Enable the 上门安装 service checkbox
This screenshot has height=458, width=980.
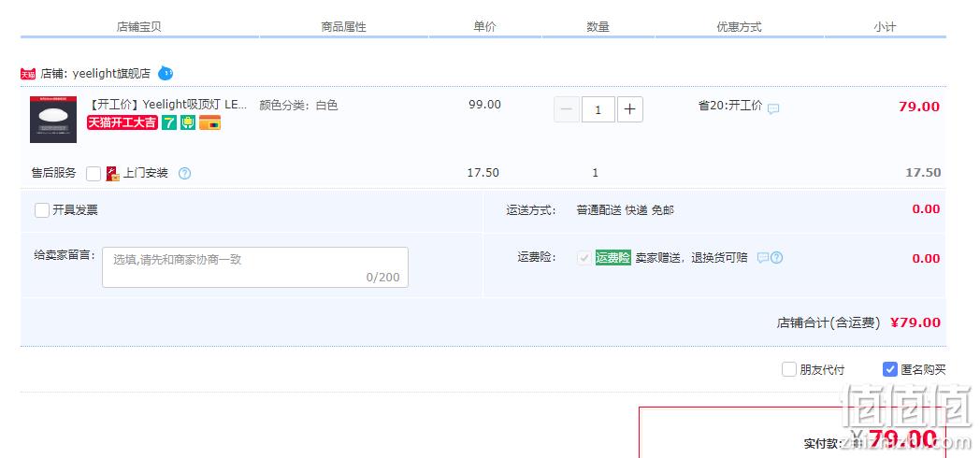(94, 174)
